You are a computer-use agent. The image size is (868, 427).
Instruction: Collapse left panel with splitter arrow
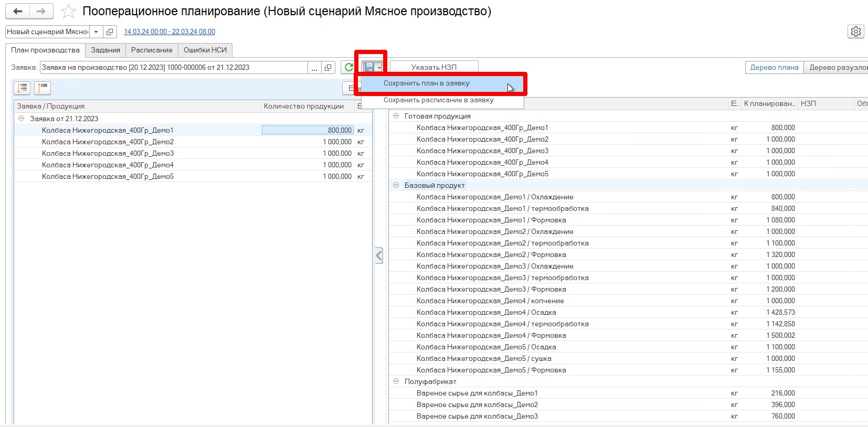(379, 255)
